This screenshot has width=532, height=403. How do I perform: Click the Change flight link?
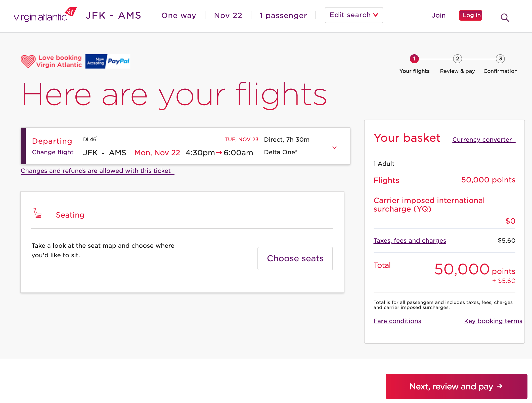pyautogui.click(x=53, y=152)
